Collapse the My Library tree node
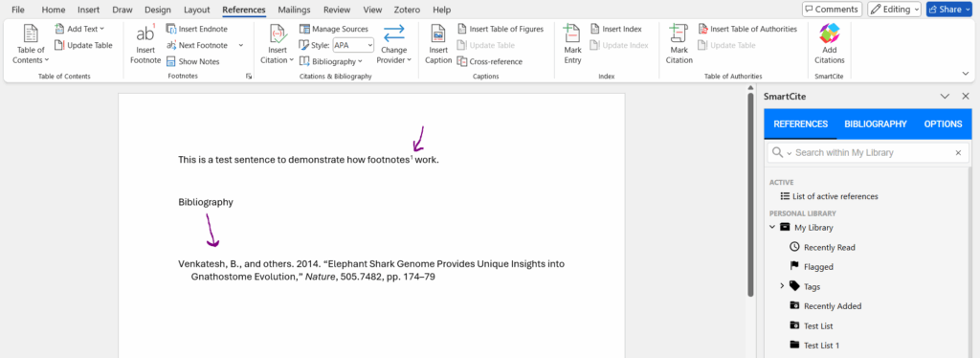Screen dimensions: 980x358 [772, 228]
